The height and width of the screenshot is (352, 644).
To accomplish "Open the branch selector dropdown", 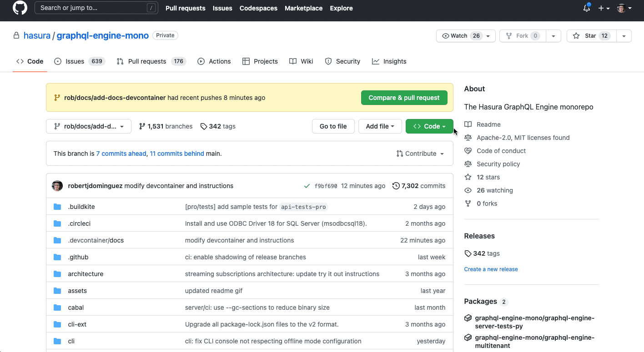I will (88, 126).
